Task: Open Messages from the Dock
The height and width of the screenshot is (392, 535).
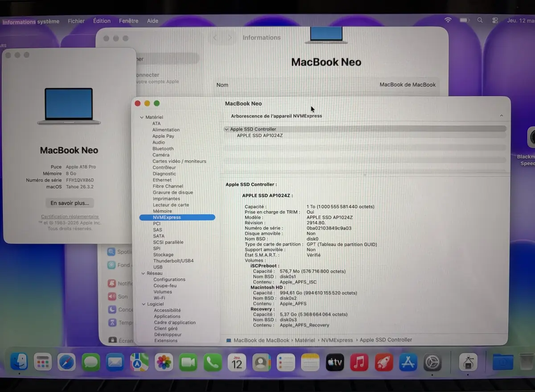Action: point(91,362)
